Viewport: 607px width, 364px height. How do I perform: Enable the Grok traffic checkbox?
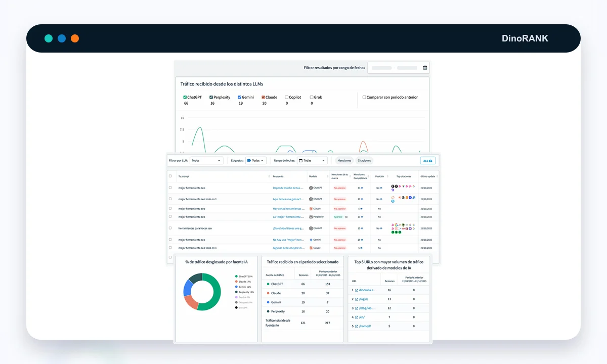click(x=312, y=97)
